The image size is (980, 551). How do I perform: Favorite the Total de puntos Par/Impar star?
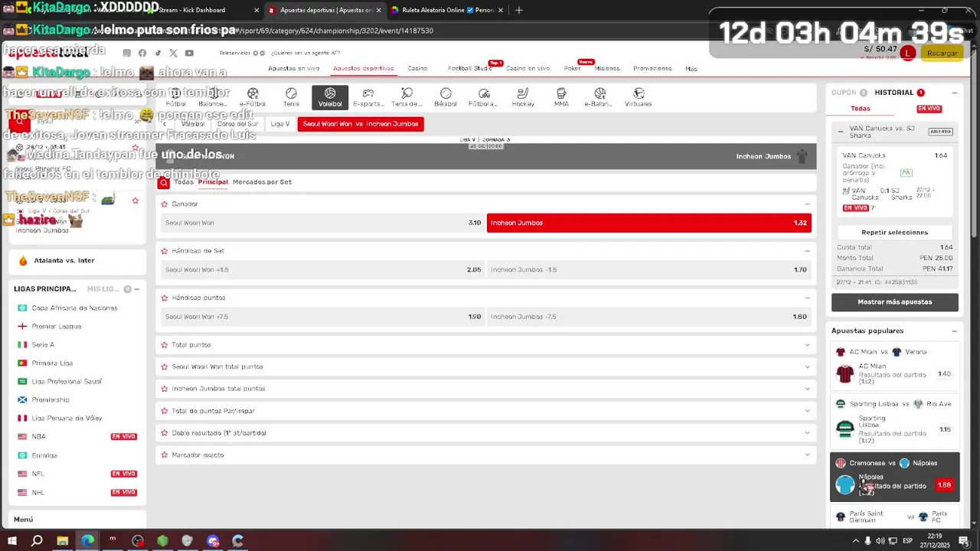click(x=164, y=411)
